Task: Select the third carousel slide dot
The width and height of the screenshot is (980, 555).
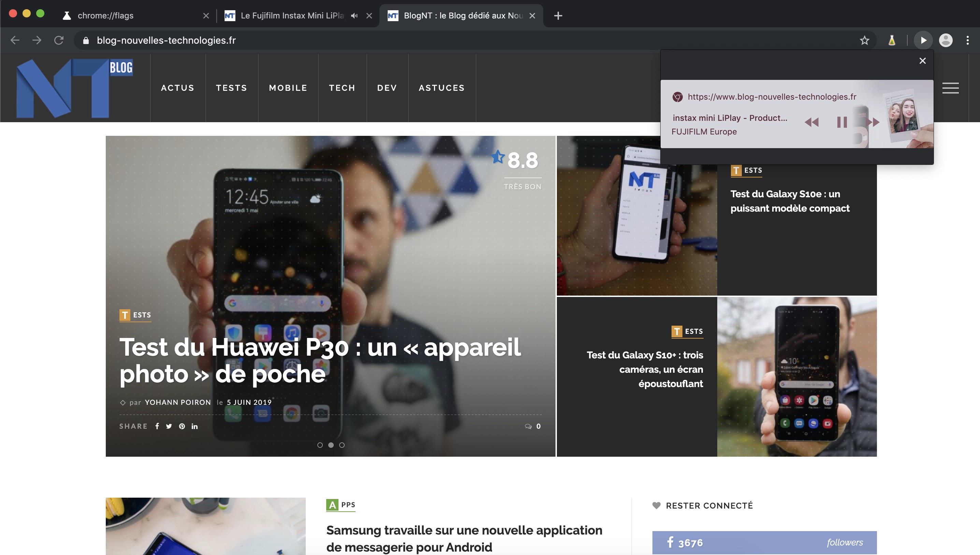Action: [x=342, y=445]
